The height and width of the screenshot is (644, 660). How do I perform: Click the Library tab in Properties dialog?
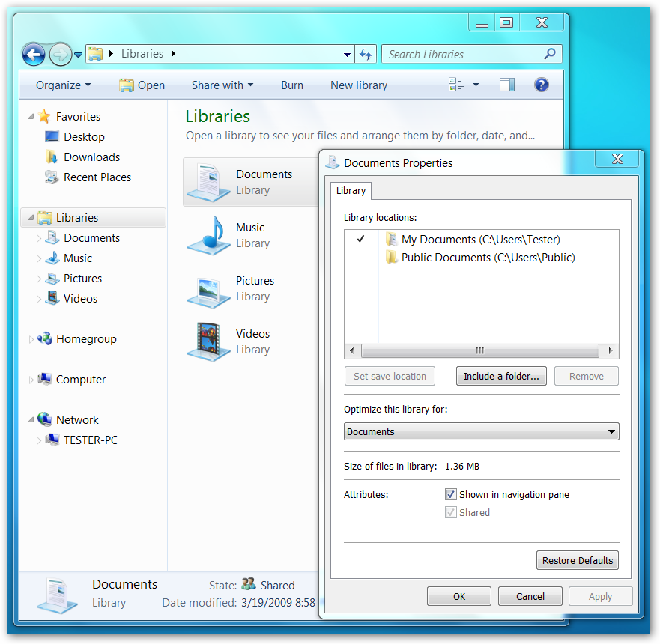coord(351,190)
